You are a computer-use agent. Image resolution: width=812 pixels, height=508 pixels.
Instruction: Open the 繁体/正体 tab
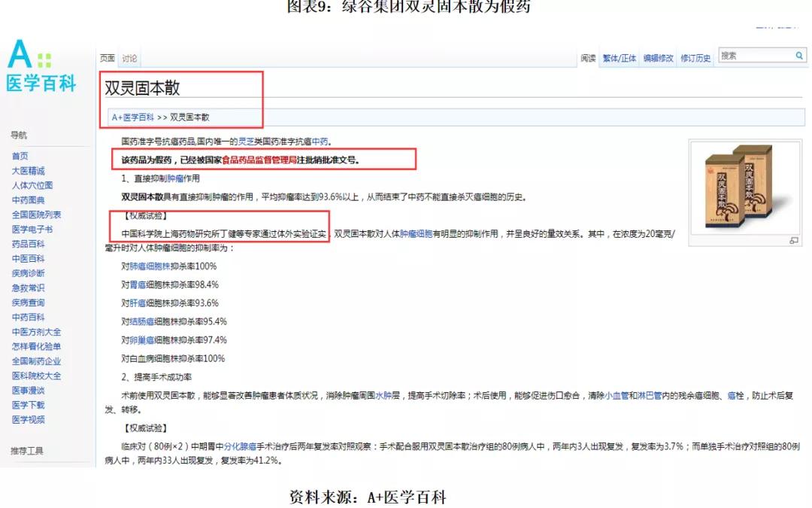(x=620, y=58)
